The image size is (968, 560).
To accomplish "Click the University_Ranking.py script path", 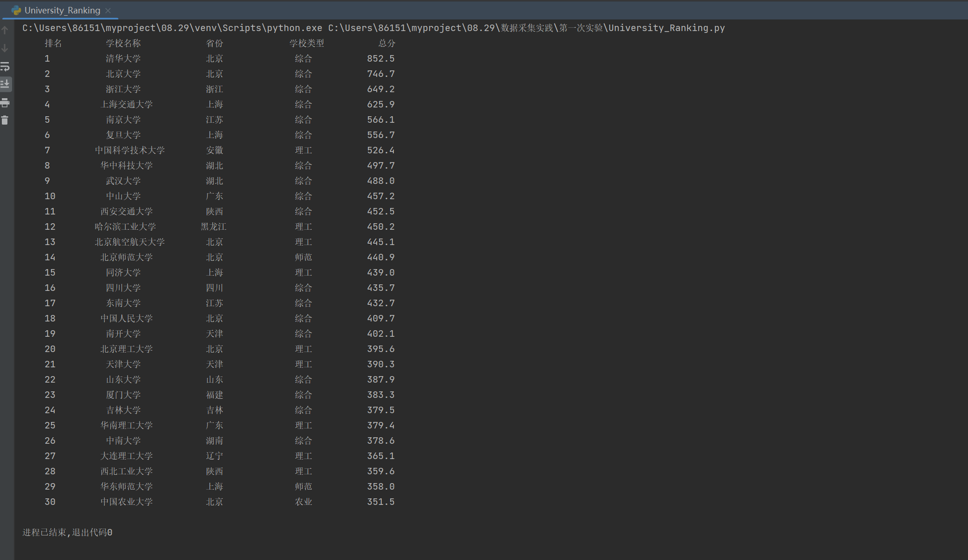I will (666, 28).
